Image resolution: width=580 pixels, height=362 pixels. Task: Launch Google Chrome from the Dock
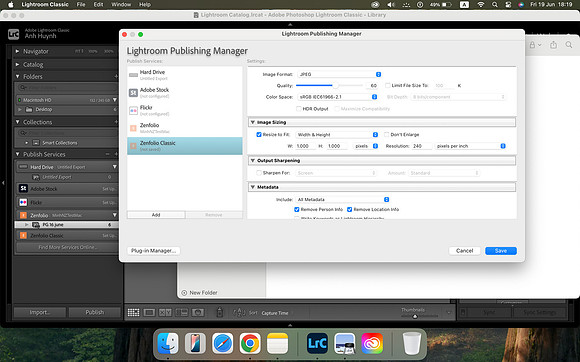[250, 343]
